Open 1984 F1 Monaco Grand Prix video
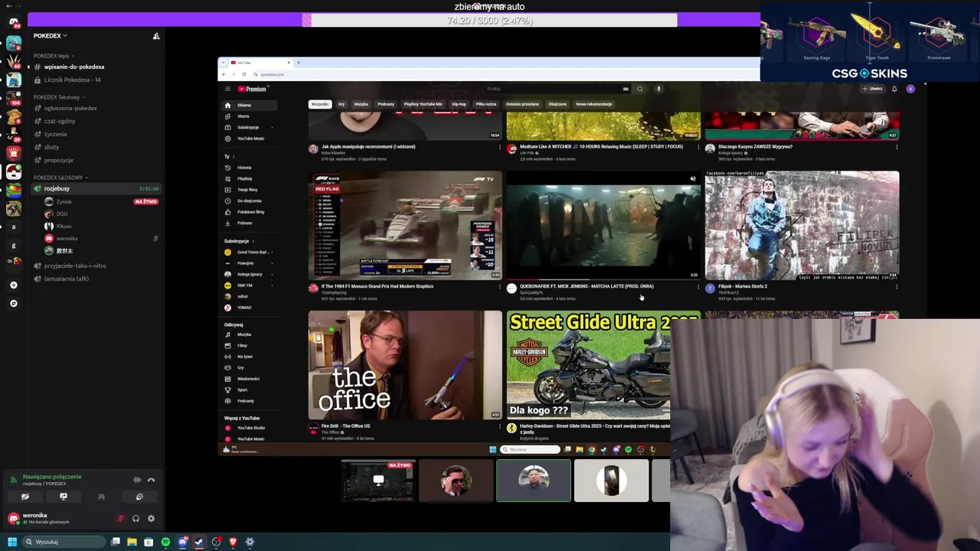The image size is (980, 551). click(x=405, y=225)
